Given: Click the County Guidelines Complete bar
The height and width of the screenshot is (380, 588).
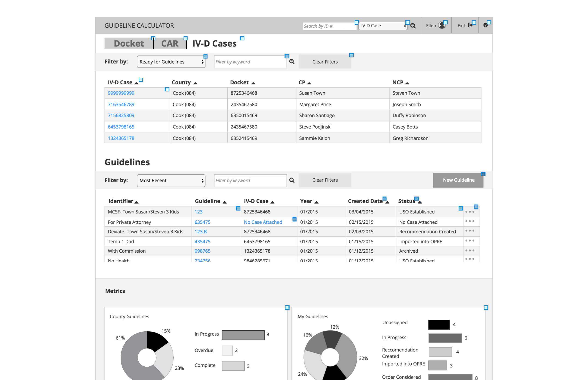Looking at the screenshot, I should (233, 366).
